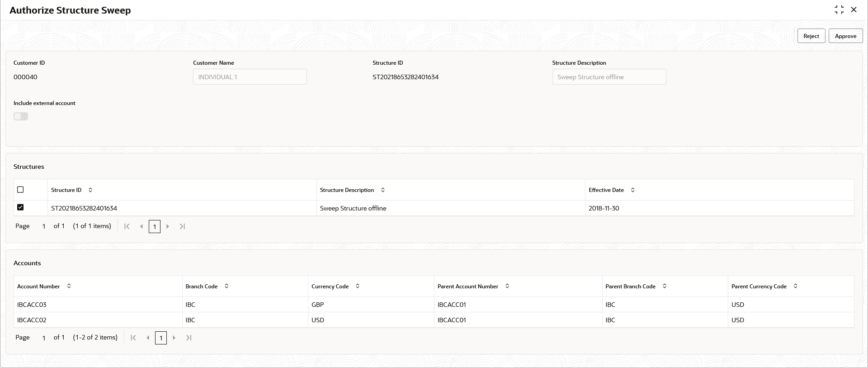Uncheck the ST20218653282401634 row checkbox

tap(20, 207)
